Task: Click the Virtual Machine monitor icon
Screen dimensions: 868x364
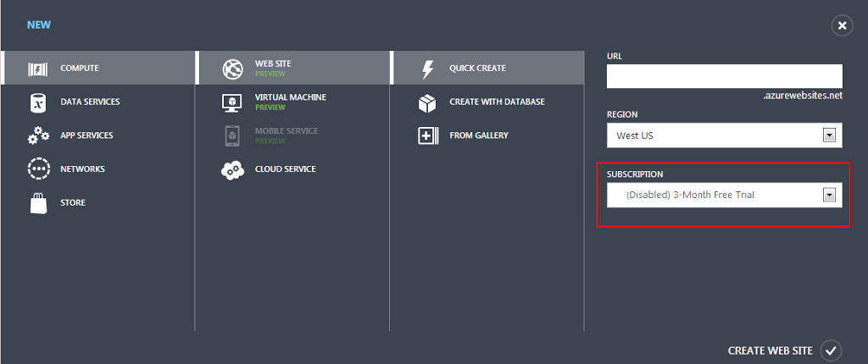Action: 231,103
